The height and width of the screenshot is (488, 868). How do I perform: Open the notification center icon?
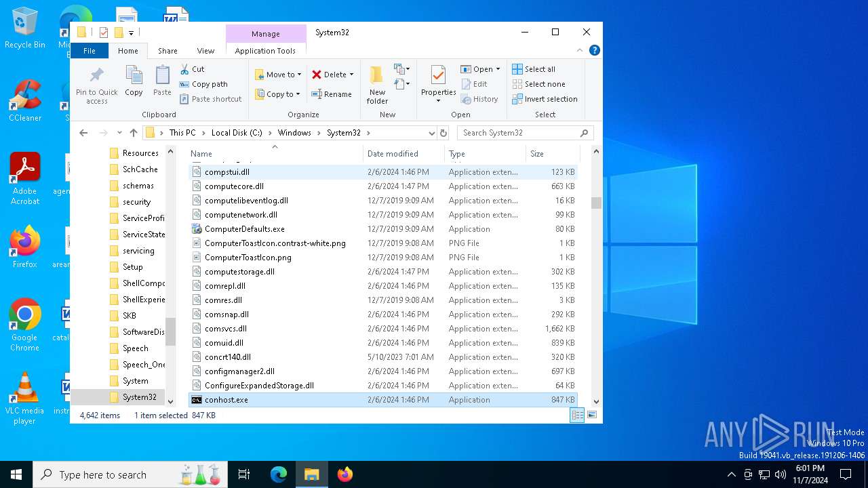pos(846,474)
